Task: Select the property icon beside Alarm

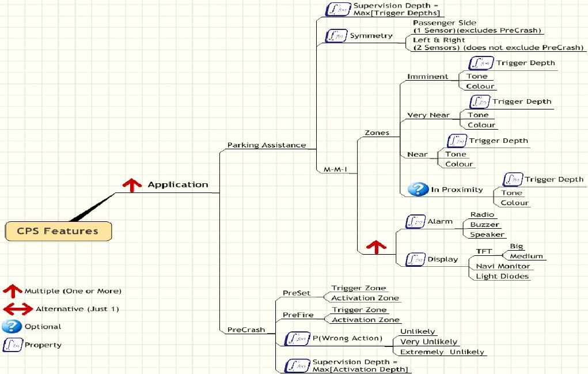Action: point(415,221)
